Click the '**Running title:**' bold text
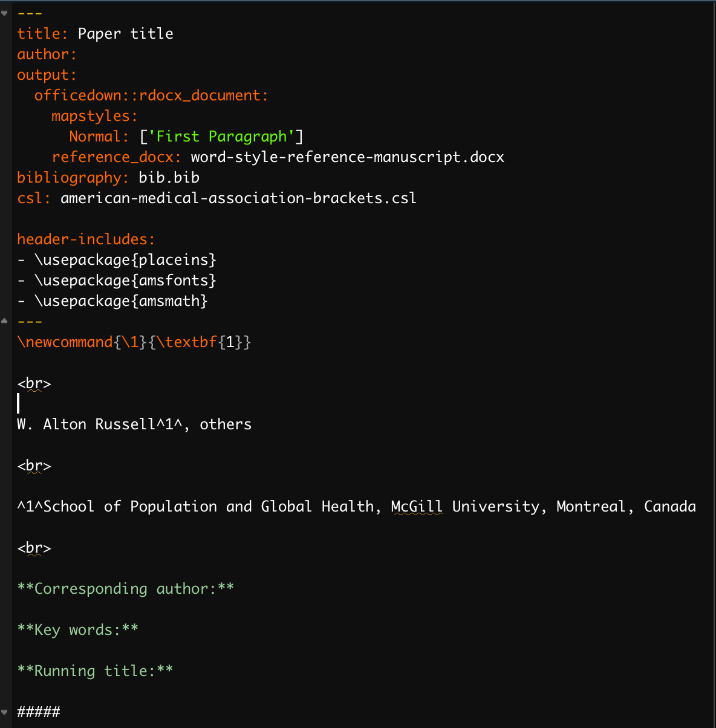716x728 pixels. pyautogui.click(x=95, y=671)
